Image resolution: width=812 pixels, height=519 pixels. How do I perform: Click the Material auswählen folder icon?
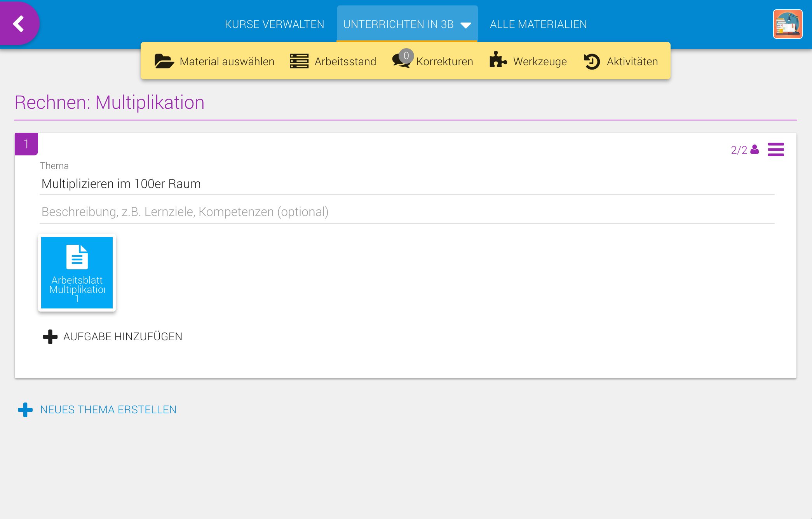pyautogui.click(x=164, y=61)
